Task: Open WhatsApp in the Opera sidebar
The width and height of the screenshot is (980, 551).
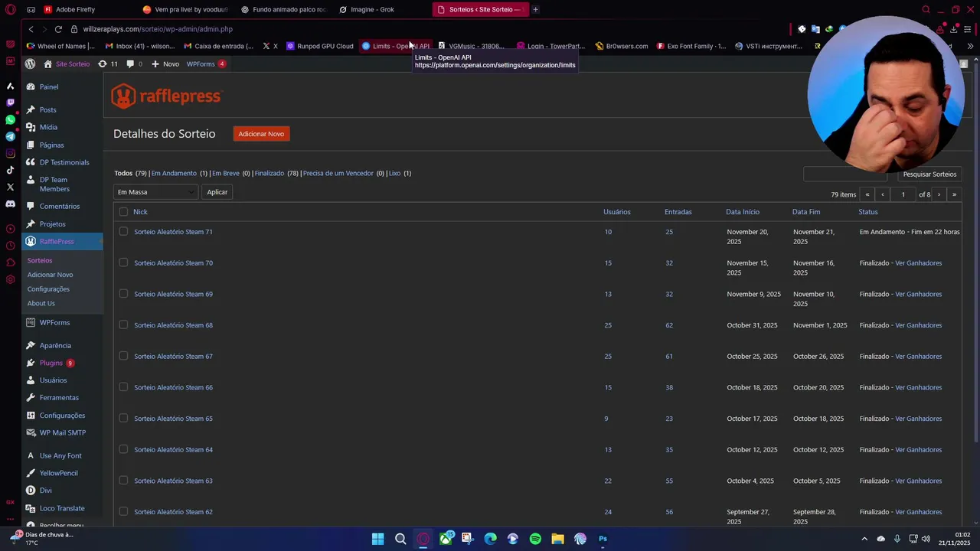Action: pyautogui.click(x=10, y=119)
